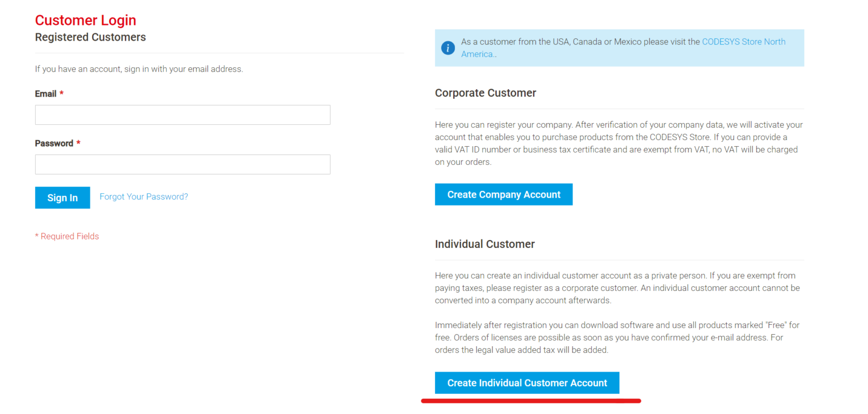Focus the Password input field
Screen dimensions: 868x414
(x=183, y=164)
